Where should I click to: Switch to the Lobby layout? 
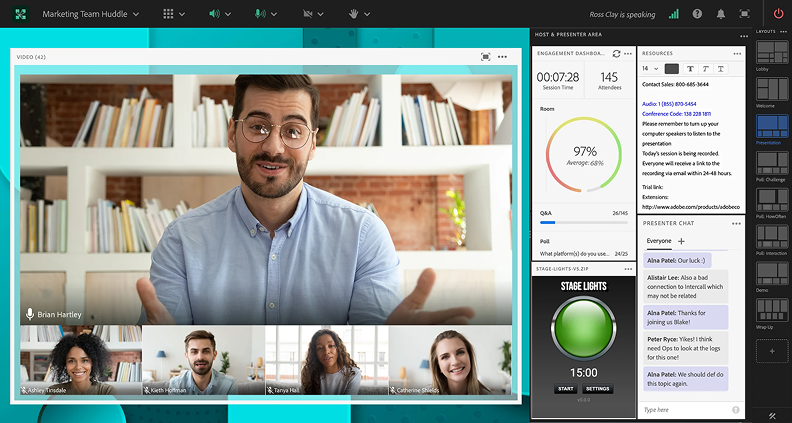(772, 52)
